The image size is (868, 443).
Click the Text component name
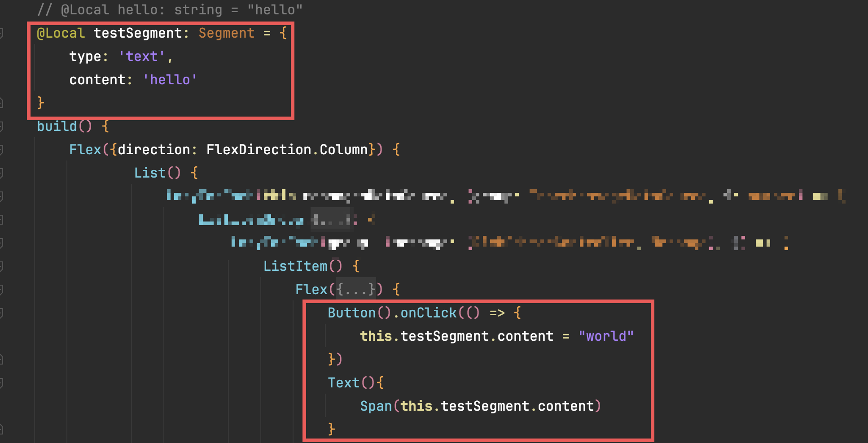(343, 383)
